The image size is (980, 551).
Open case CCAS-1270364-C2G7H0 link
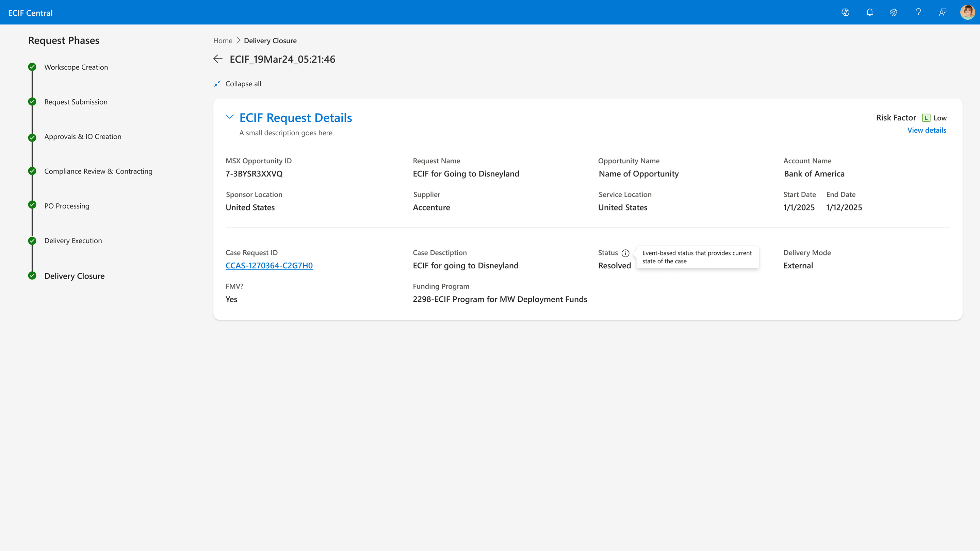click(269, 265)
